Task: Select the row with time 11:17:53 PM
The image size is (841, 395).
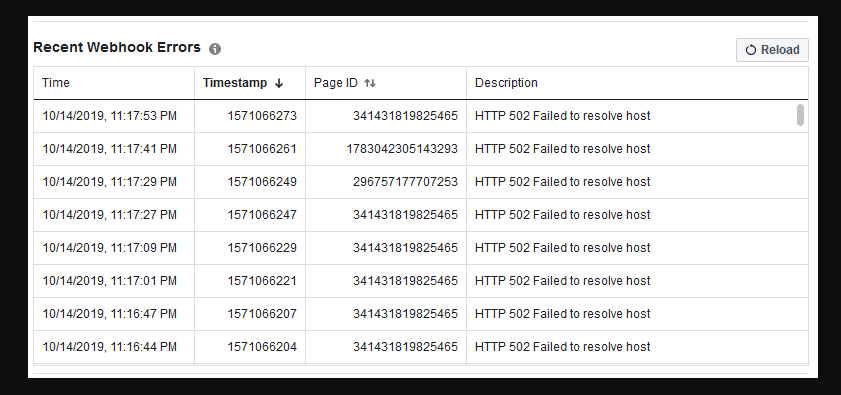Action: coord(420,116)
